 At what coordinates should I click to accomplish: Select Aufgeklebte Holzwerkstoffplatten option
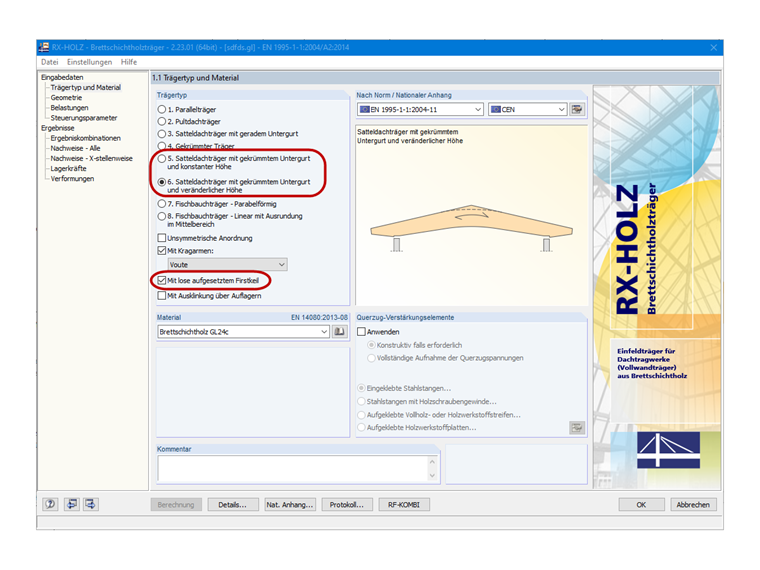pos(361,428)
